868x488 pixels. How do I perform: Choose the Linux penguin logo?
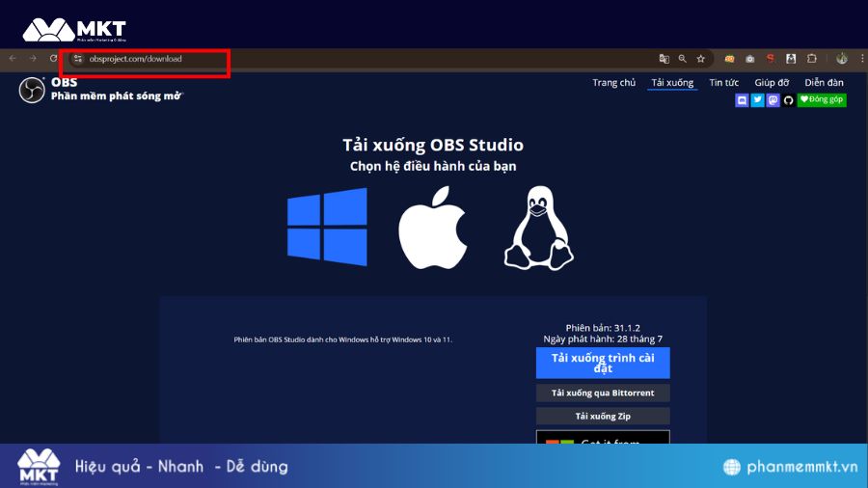point(538,228)
